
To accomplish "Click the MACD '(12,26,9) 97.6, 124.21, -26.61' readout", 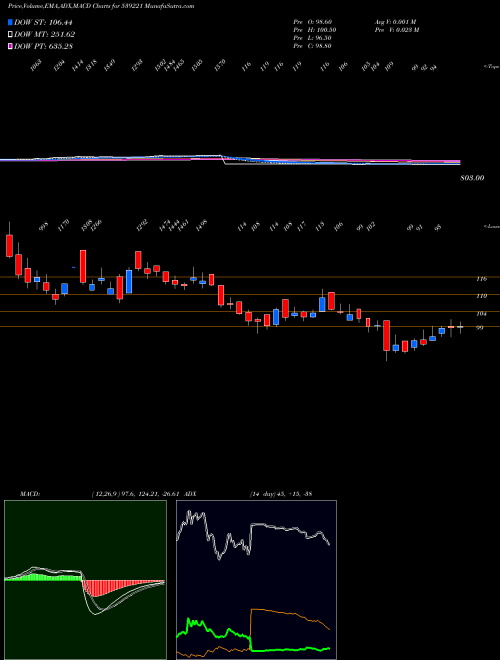I will pos(134,493).
